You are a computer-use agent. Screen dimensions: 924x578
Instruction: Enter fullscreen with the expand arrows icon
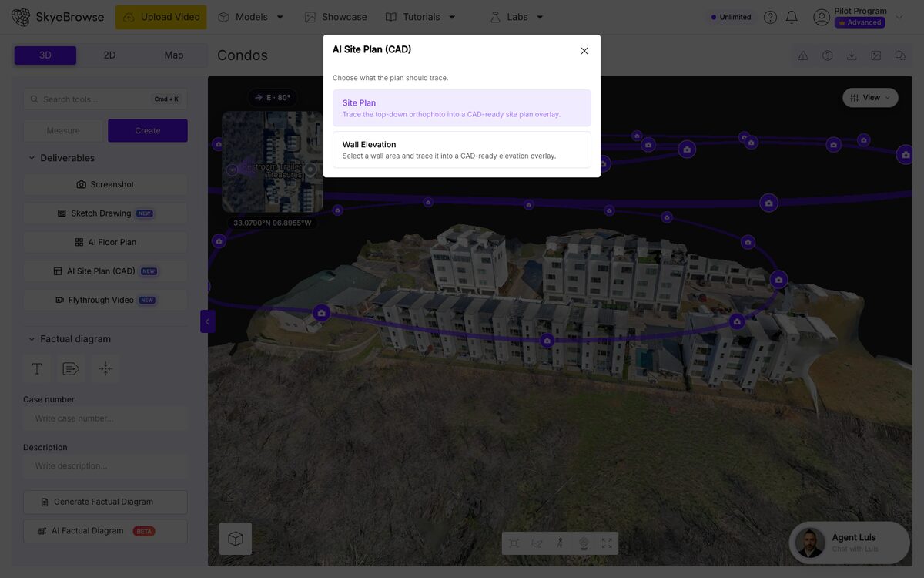pyautogui.click(x=607, y=543)
